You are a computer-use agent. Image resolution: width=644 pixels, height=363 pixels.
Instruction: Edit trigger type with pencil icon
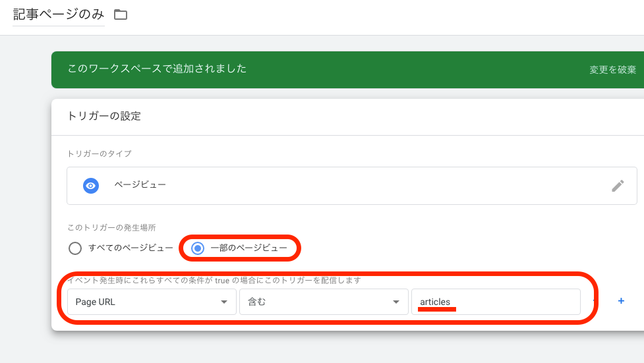coord(618,186)
